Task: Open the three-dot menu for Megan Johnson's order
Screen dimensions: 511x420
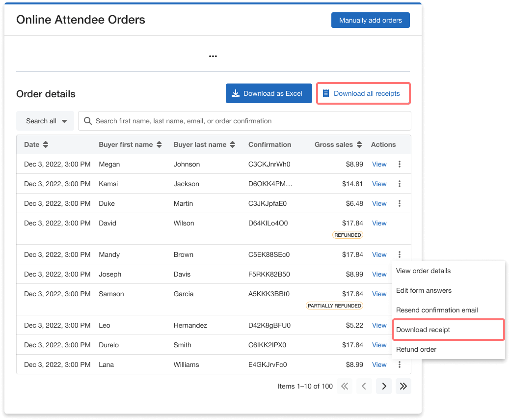Action: point(400,165)
